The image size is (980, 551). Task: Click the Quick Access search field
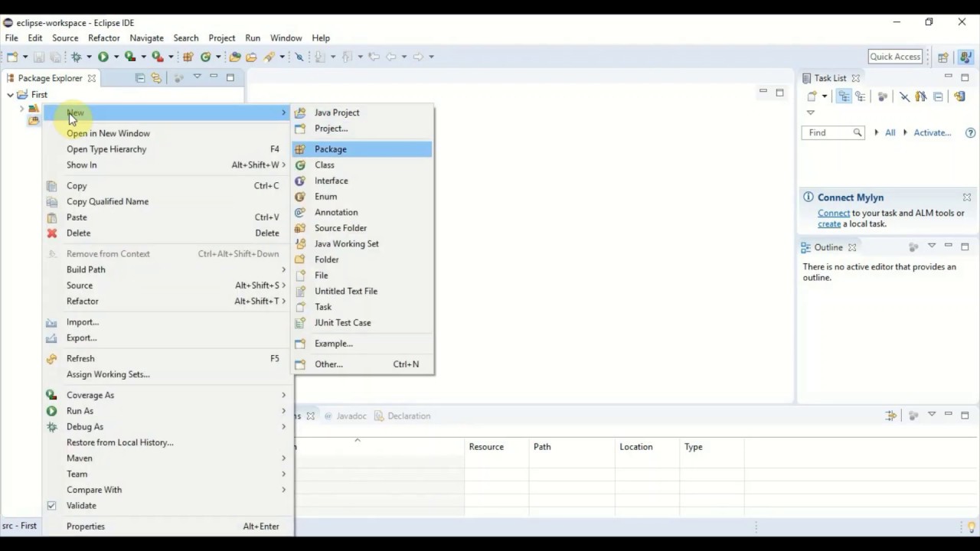coord(895,57)
